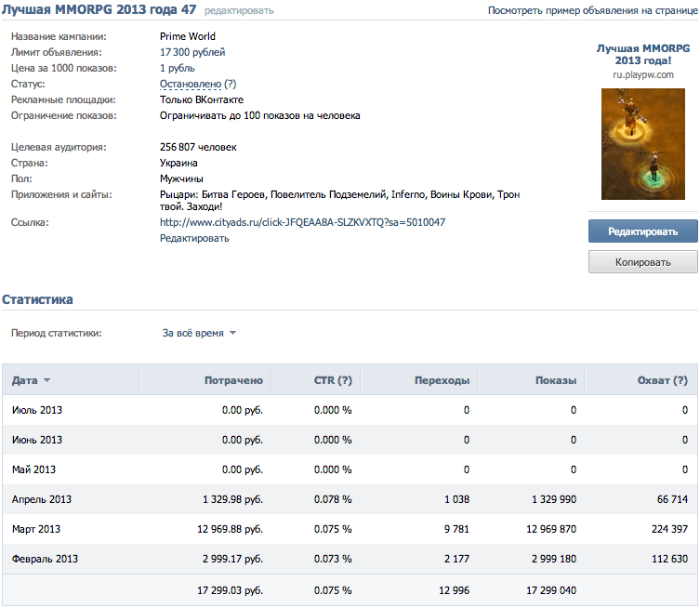700x608 pixels.
Task: Click the 12 969.88 руб. spent value
Action: (230, 529)
